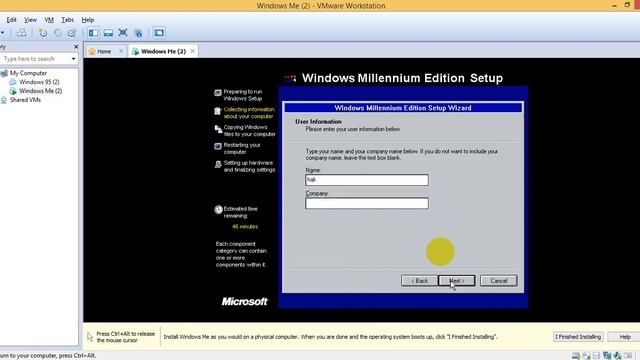
Task: Click the display status icon in status bar
Action: tap(628, 356)
